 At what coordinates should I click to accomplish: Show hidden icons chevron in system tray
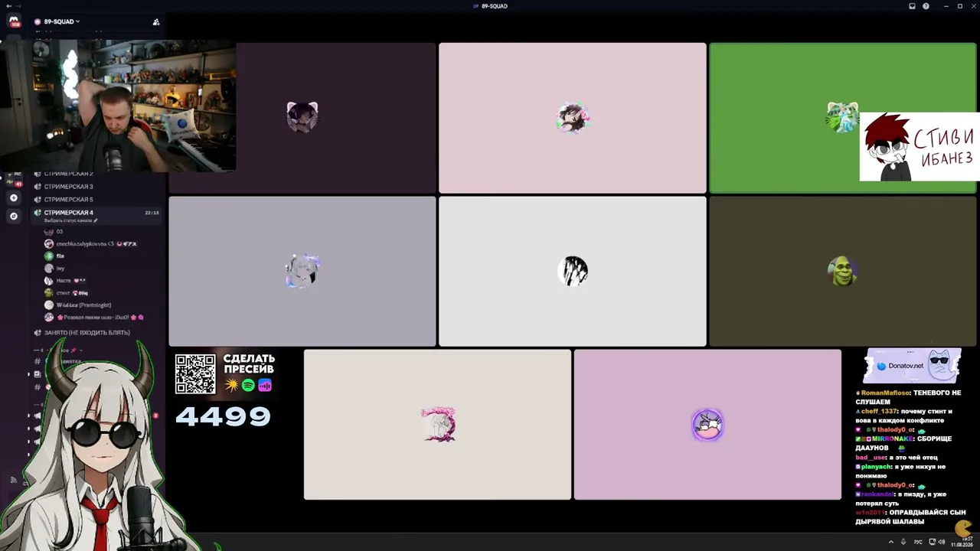click(x=890, y=542)
